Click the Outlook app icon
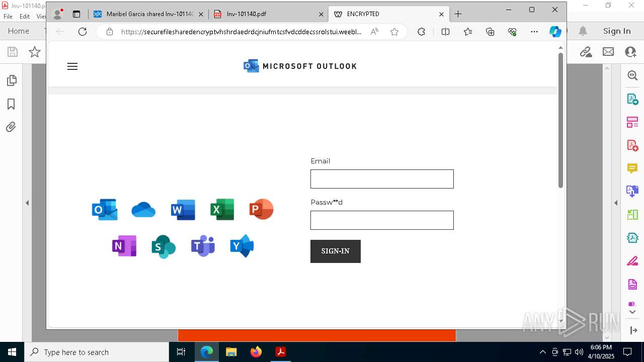 pos(105,209)
